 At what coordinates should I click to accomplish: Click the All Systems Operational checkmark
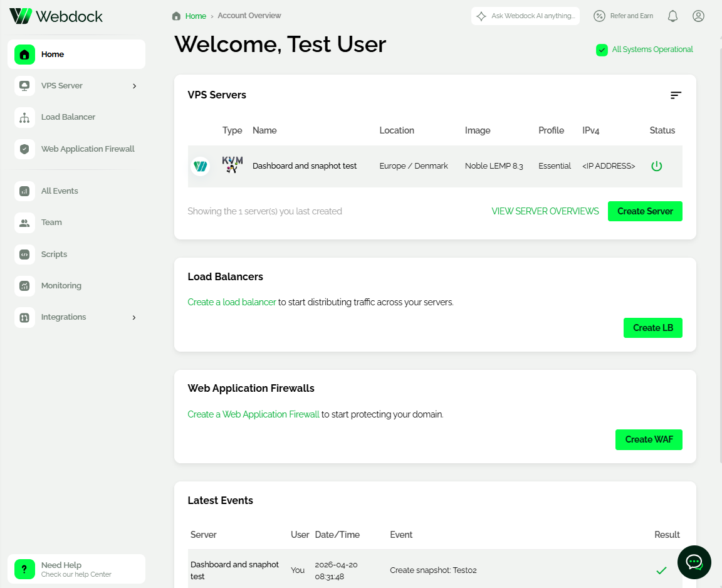pyautogui.click(x=602, y=50)
